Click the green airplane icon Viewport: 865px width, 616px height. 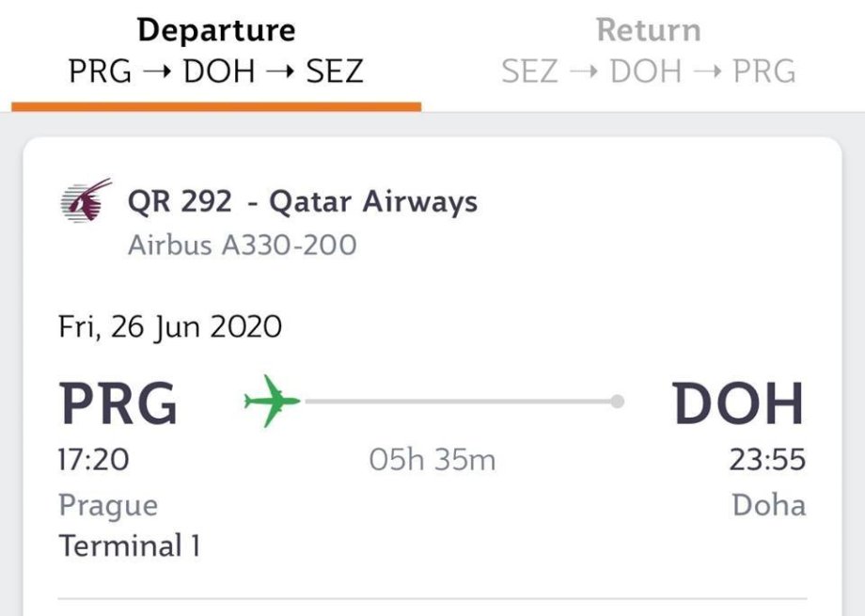[272, 402]
